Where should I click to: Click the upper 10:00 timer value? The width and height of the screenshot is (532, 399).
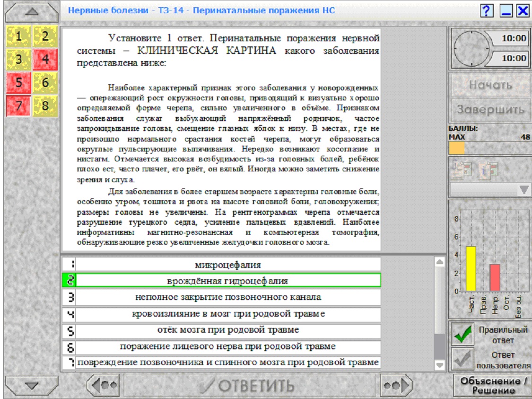514,38
